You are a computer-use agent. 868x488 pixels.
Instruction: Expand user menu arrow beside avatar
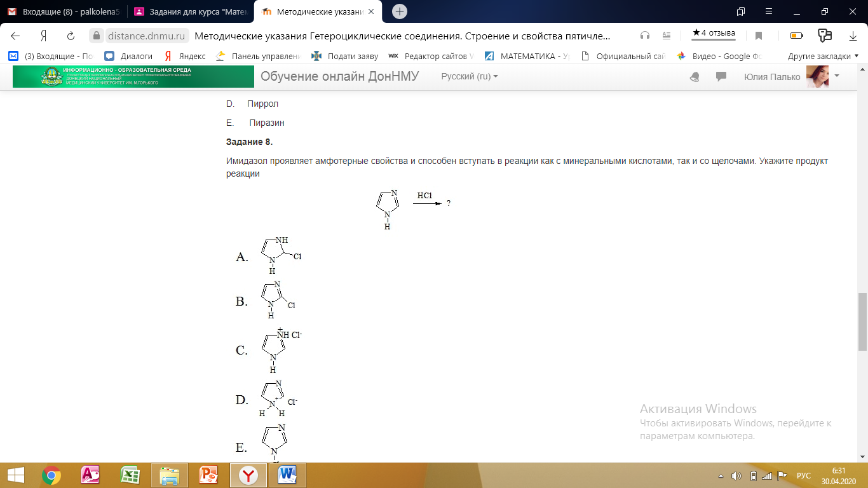[x=837, y=76]
